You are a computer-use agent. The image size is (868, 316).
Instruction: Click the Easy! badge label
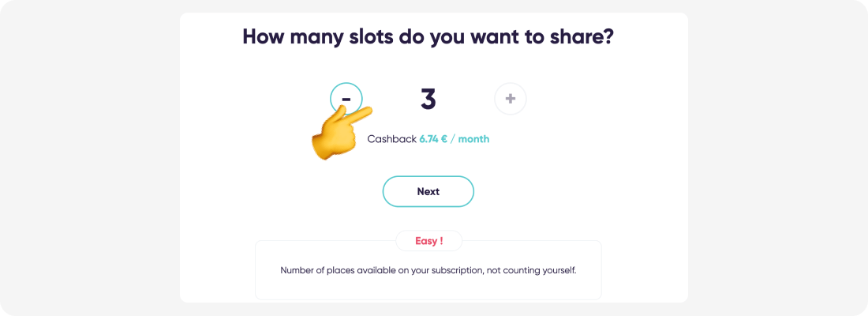pyautogui.click(x=429, y=241)
